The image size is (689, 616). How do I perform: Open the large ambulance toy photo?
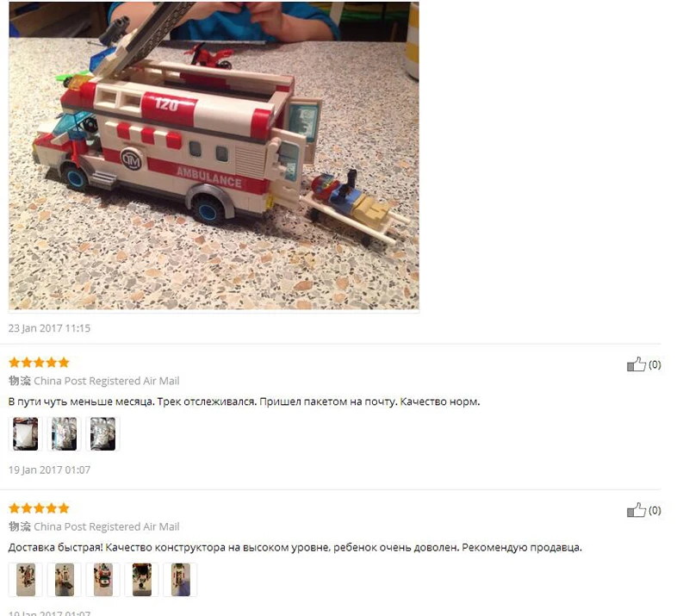click(214, 156)
